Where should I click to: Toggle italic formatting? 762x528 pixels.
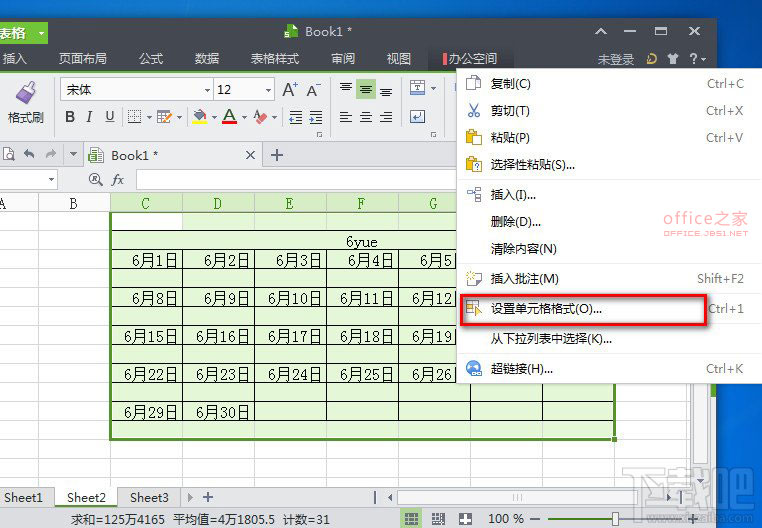point(90,117)
